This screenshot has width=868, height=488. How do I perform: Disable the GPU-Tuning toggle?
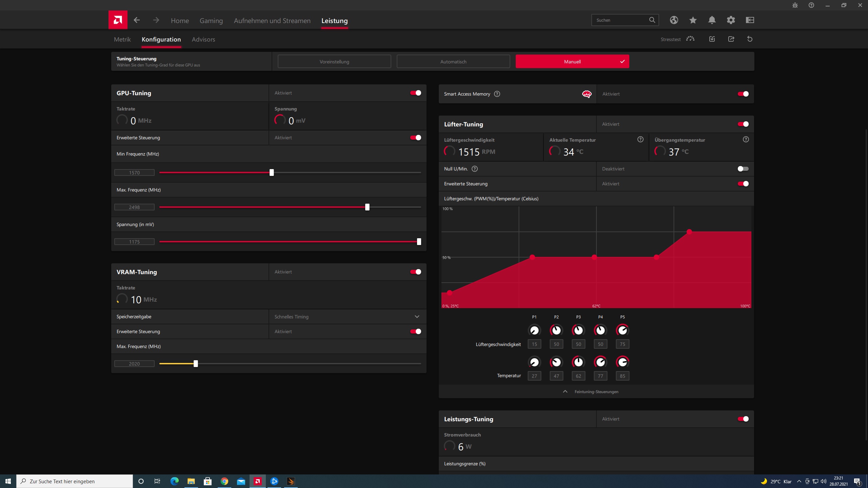416,93
